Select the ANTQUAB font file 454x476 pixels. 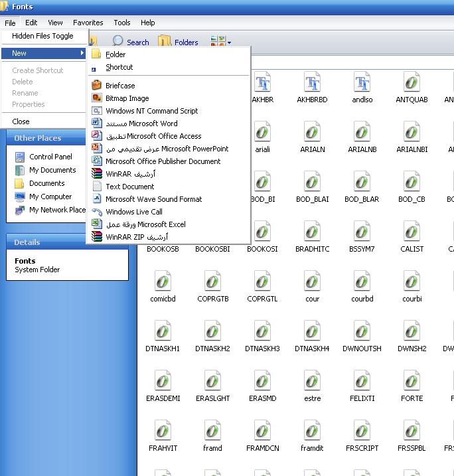(x=412, y=88)
